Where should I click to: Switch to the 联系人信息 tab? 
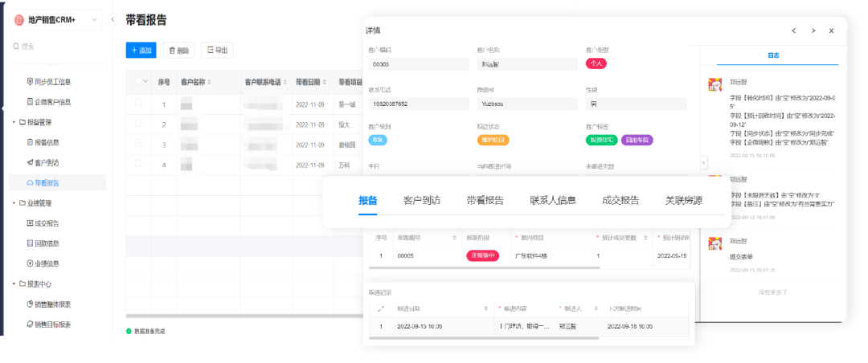(x=553, y=201)
